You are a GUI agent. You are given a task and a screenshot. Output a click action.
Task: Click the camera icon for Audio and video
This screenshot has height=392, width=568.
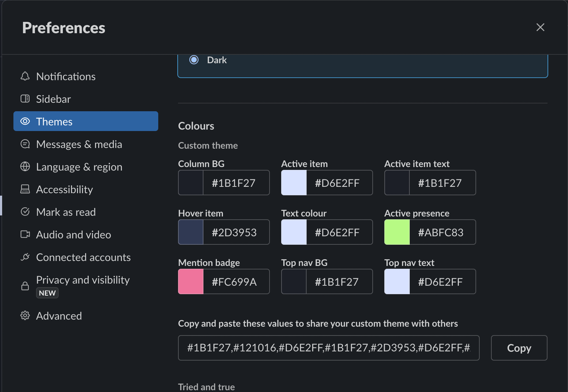[25, 234]
